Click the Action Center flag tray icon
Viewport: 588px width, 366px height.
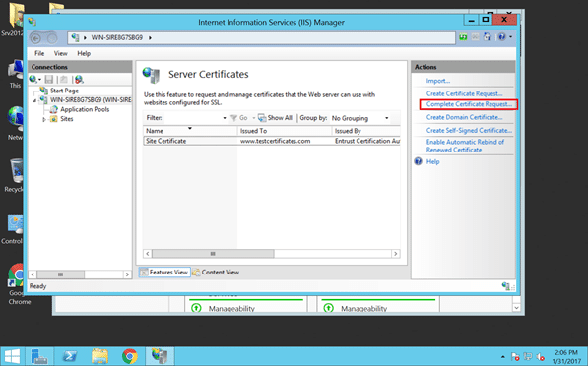(x=516, y=356)
